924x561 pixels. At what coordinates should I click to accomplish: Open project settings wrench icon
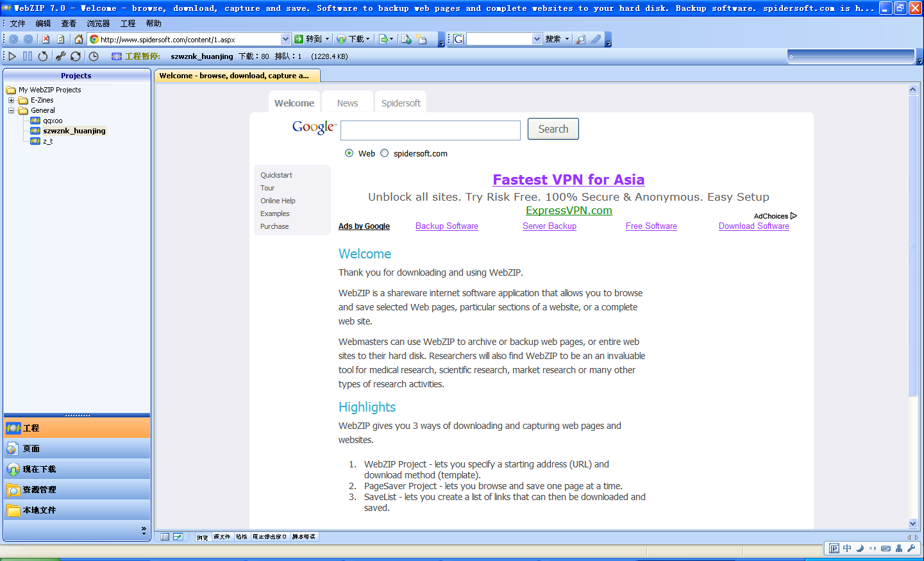pyautogui.click(x=60, y=56)
